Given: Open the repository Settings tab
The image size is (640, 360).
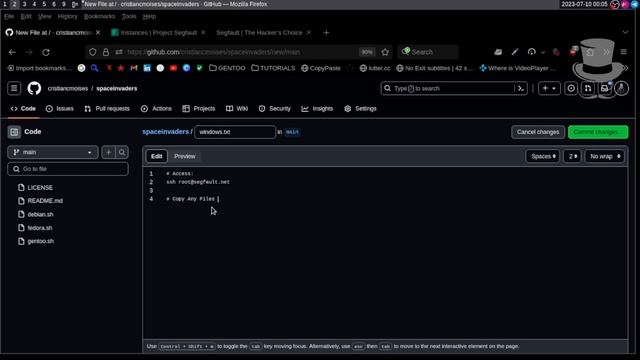Looking at the screenshot, I should (x=360, y=109).
